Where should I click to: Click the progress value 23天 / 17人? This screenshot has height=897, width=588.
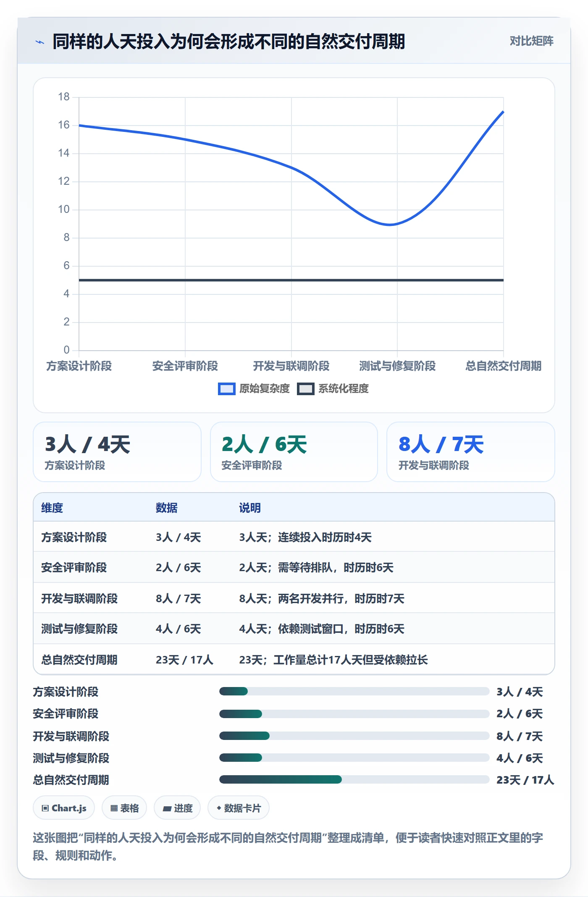point(525,780)
